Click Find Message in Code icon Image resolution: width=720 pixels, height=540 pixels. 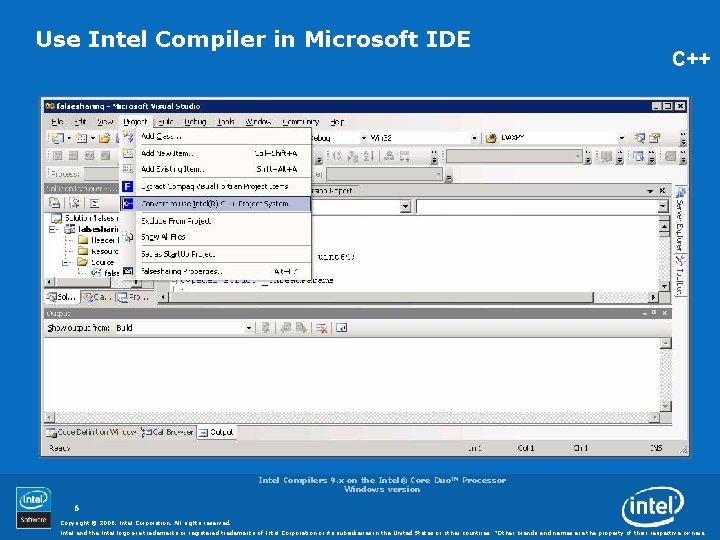265,328
